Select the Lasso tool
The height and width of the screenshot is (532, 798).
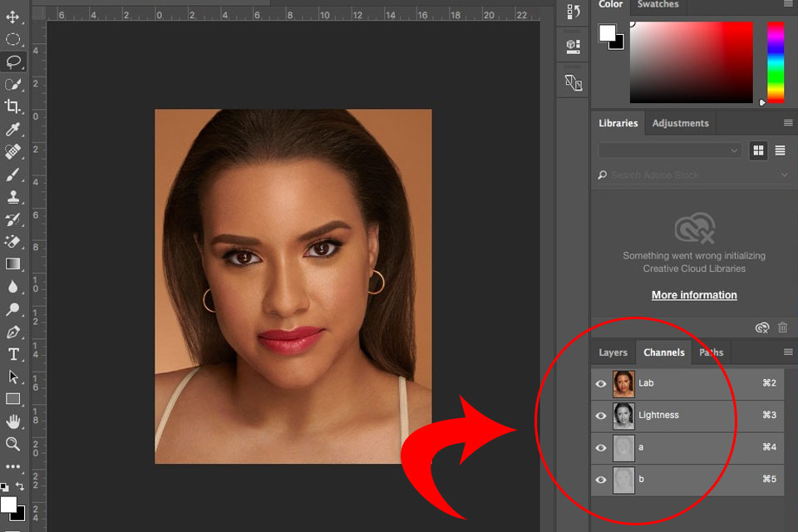point(13,62)
